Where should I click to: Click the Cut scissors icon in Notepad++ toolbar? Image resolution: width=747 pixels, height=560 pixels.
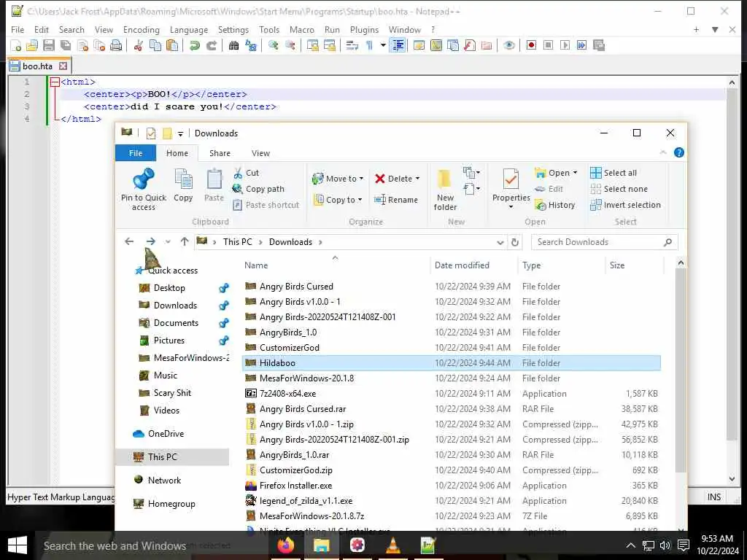click(138, 46)
